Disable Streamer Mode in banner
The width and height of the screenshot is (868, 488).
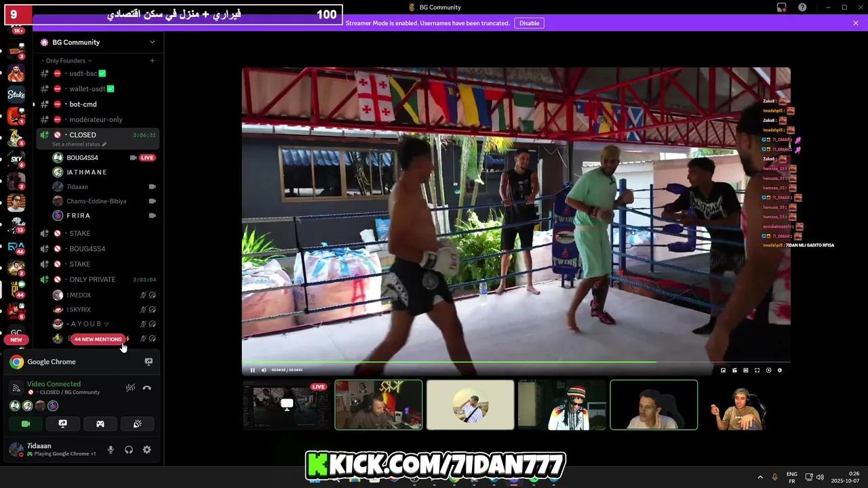point(529,23)
